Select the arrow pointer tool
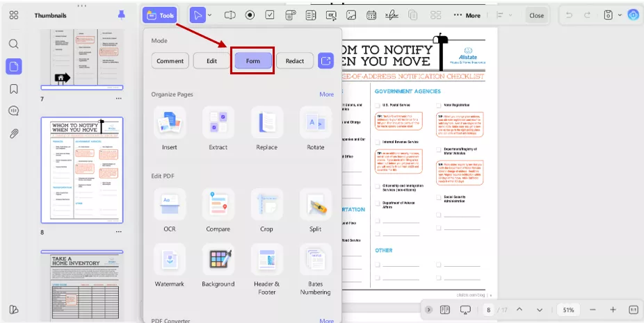Image resolution: width=644 pixels, height=323 pixels. point(198,15)
